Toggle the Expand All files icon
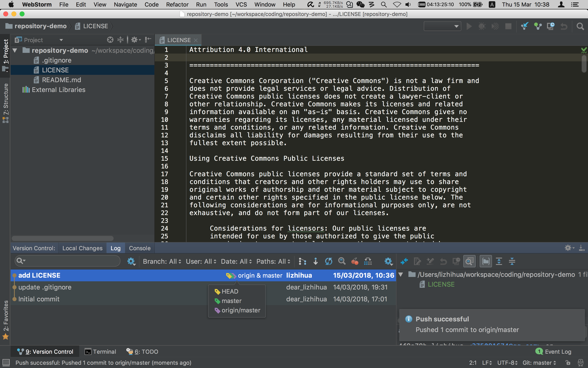This screenshot has height=368, width=588. coord(500,261)
